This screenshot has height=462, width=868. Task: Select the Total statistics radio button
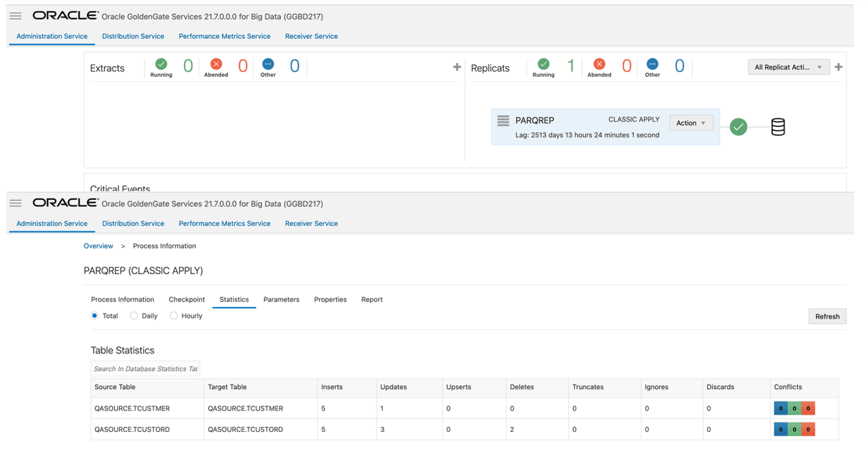point(95,316)
